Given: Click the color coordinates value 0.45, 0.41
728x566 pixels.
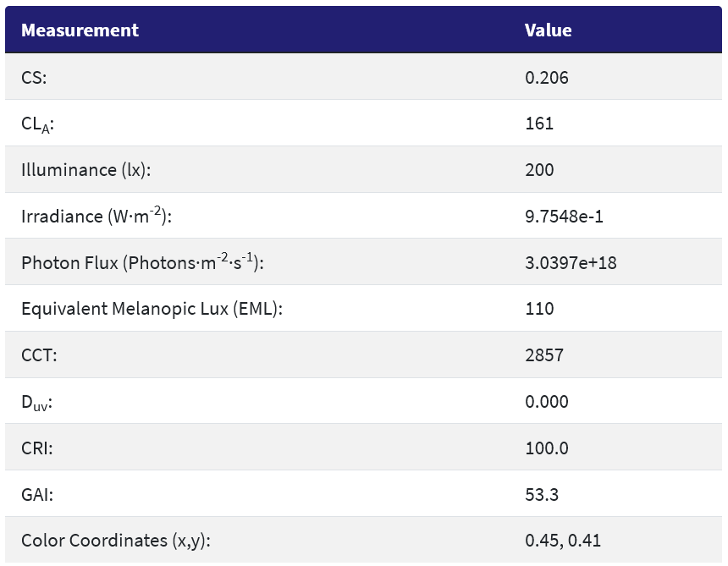Looking at the screenshot, I should (563, 540).
